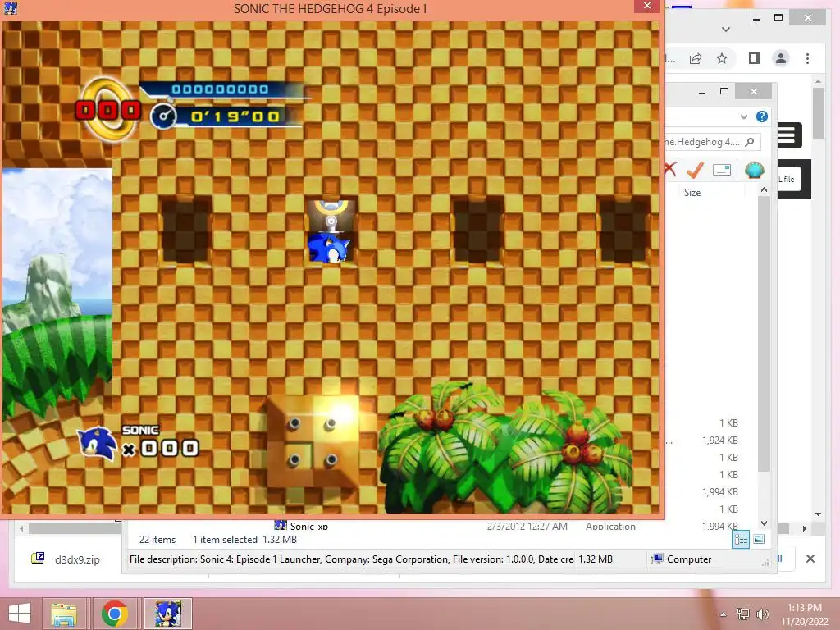Click the orange checkmark icon in Explorer toolbar
The image size is (840, 630).
click(x=695, y=170)
